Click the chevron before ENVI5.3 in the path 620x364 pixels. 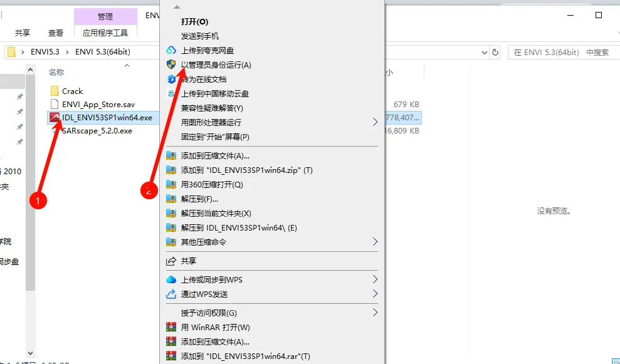tap(23, 52)
